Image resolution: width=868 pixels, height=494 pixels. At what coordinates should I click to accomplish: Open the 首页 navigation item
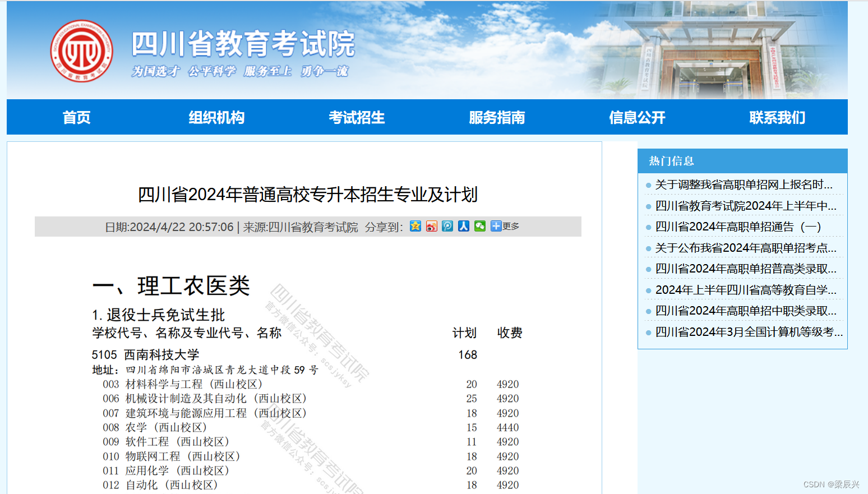coord(77,117)
